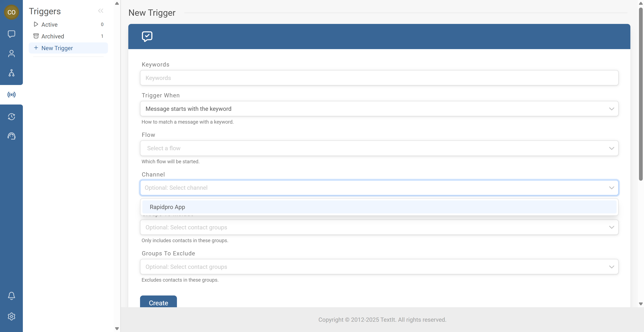This screenshot has height=332, width=644.
Task: Expand the Select a flow dropdown
Action: click(379, 148)
